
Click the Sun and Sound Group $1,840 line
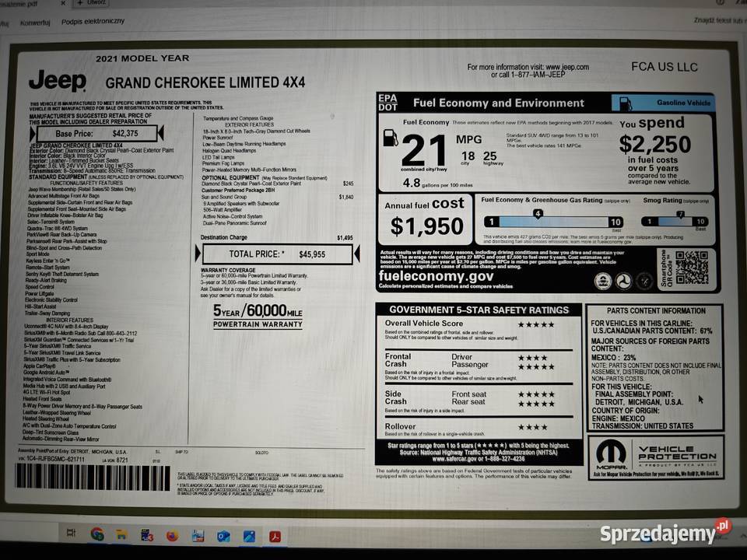pyautogui.click(x=277, y=197)
